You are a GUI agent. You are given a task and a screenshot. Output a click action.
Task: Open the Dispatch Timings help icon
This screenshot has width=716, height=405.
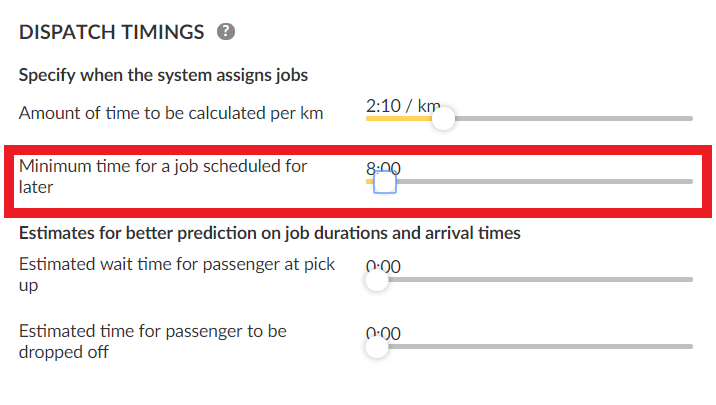tap(226, 32)
